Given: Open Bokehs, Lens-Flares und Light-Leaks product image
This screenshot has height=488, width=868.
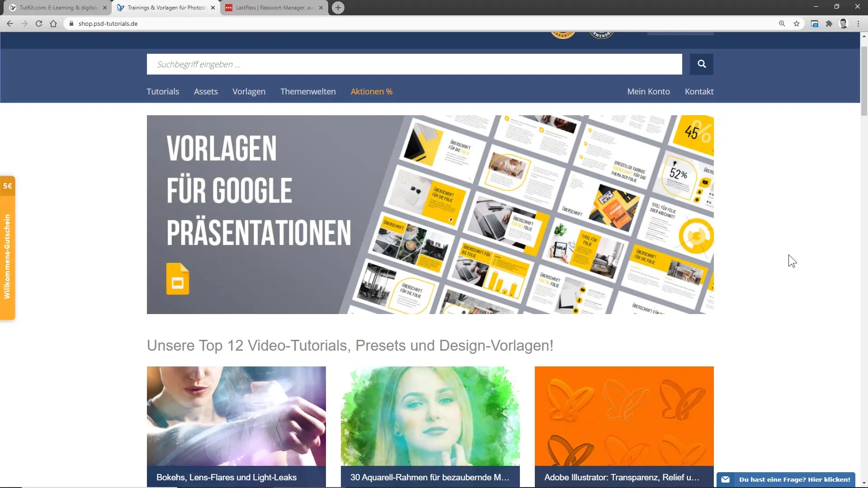Looking at the screenshot, I should 236,416.
